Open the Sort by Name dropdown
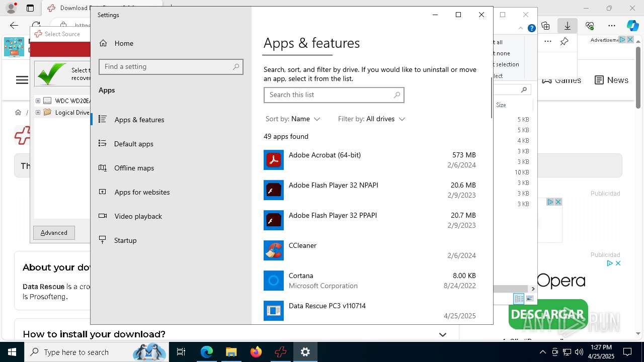Viewport: 644px width, 362px height. point(293,119)
